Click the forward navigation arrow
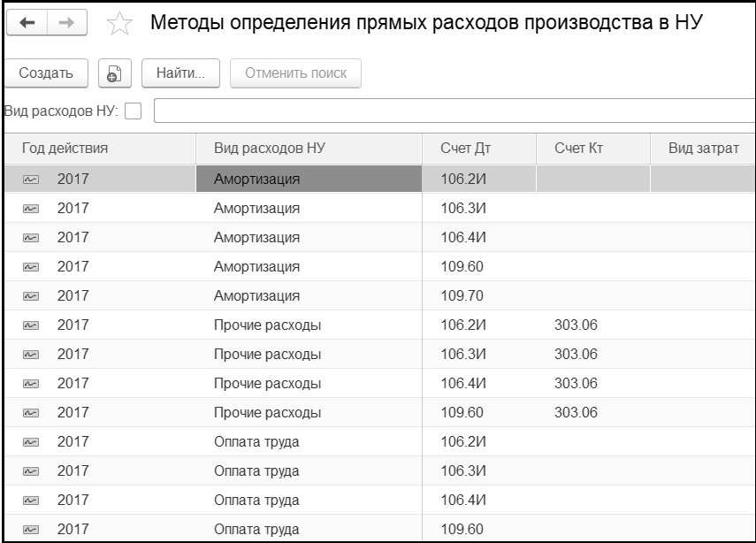Viewport: 756px width, 543px height. pos(65,23)
